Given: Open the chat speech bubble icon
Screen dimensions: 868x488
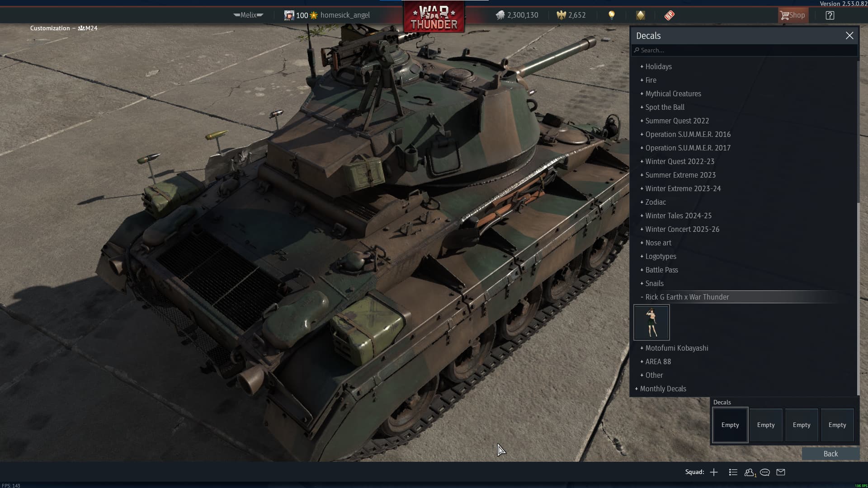Looking at the screenshot, I should [x=765, y=472].
